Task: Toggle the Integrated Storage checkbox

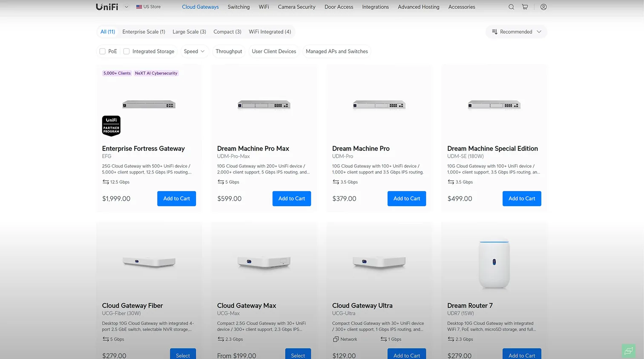Action: [x=126, y=52]
